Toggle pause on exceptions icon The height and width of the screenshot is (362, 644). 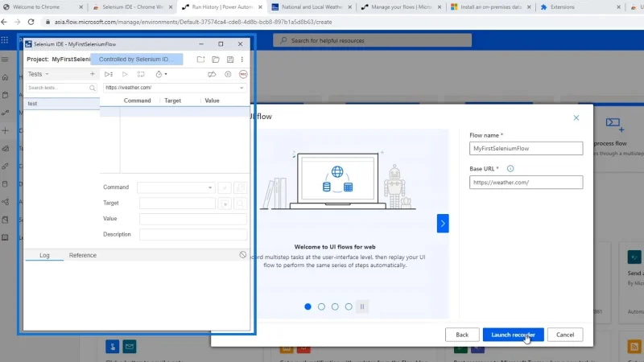(x=228, y=74)
